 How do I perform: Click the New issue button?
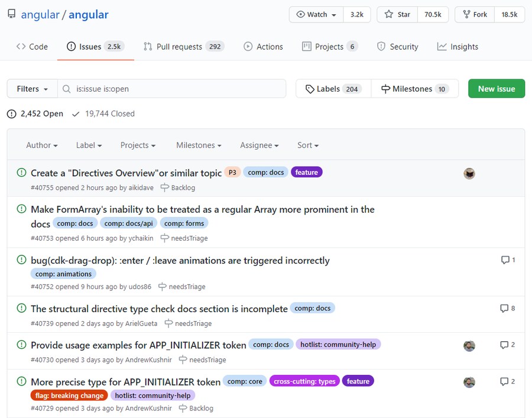[497, 88]
